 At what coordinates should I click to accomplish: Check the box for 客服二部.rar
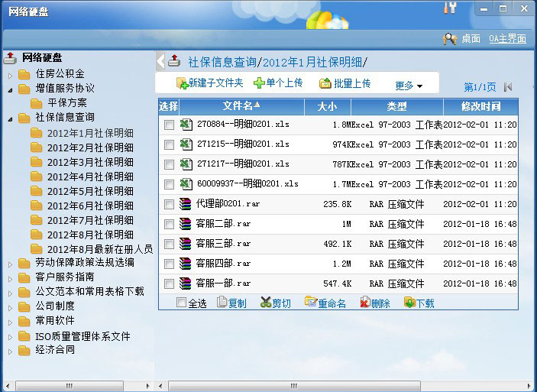tap(169, 225)
